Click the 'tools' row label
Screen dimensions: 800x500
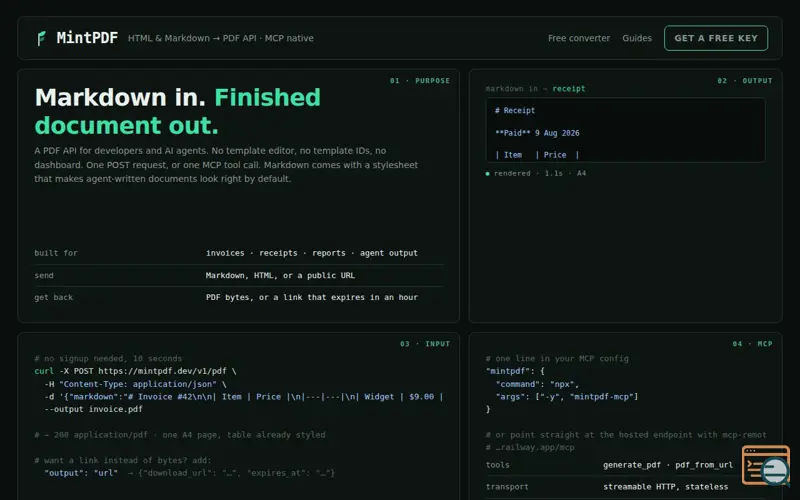[x=497, y=465]
